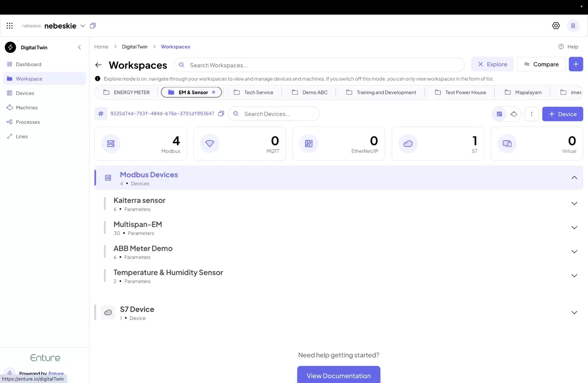Viewport: 588px width, 383px height.
Task: Click the View Documentation button
Action: (x=338, y=375)
